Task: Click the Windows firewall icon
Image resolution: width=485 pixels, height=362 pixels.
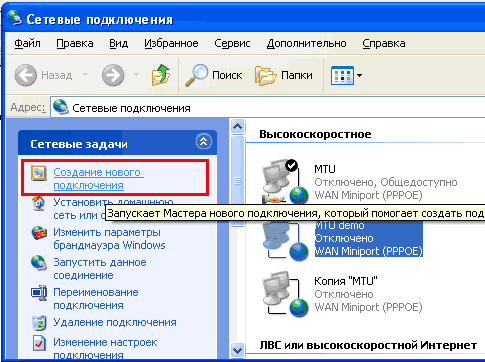Action: click(39, 233)
